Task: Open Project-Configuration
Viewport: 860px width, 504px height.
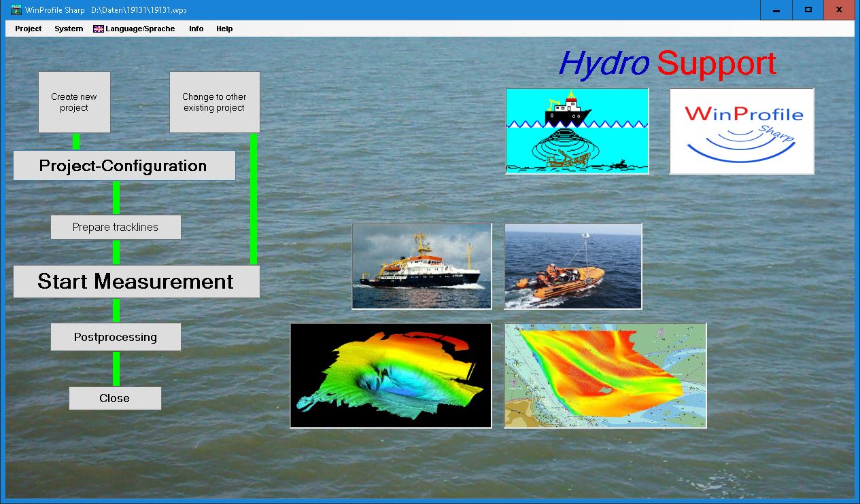Action: (124, 166)
